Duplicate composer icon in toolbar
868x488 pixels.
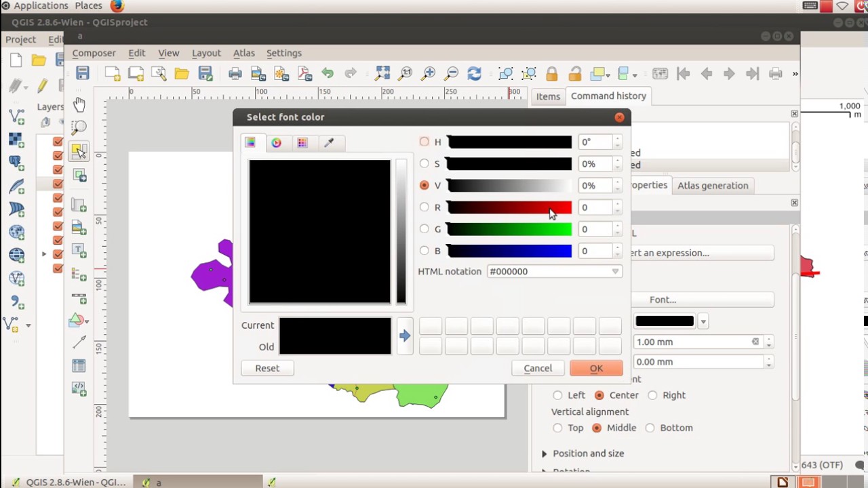tap(136, 73)
